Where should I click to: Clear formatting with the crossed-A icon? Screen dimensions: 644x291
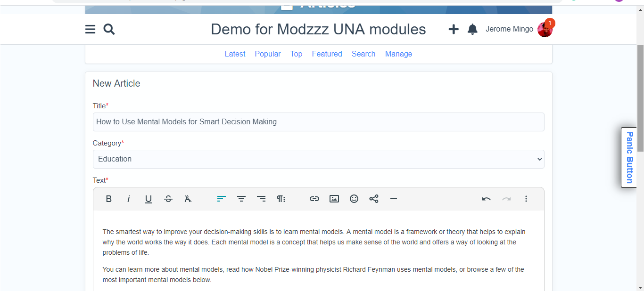point(188,199)
